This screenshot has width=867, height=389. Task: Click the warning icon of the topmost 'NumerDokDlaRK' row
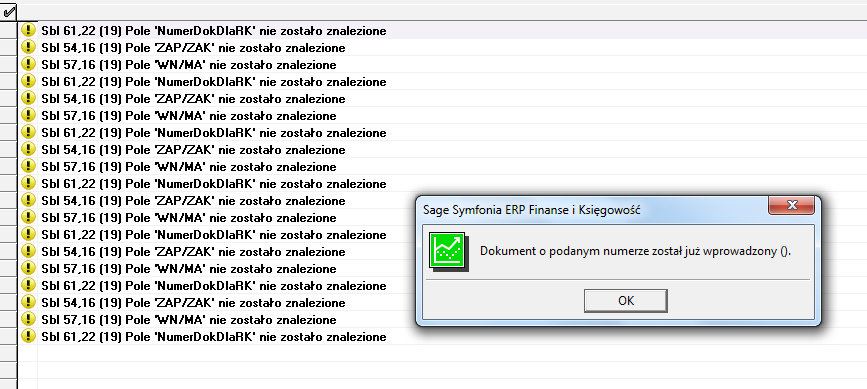pyautogui.click(x=28, y=30)
